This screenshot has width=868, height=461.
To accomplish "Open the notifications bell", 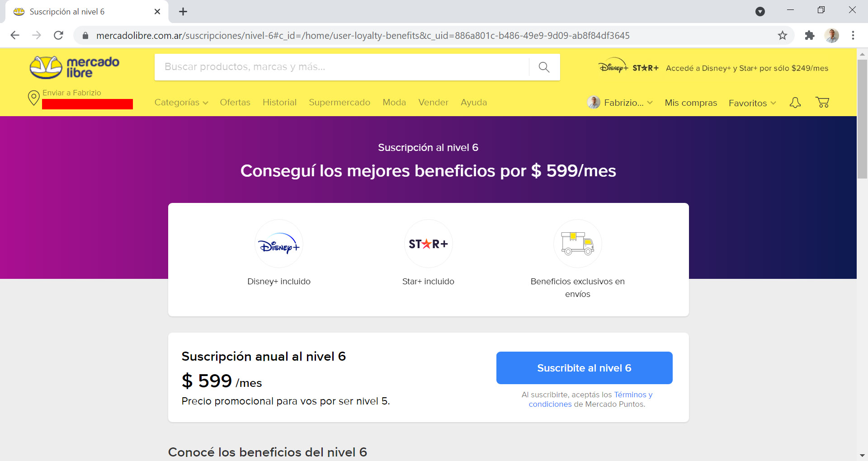I will 795,103.
